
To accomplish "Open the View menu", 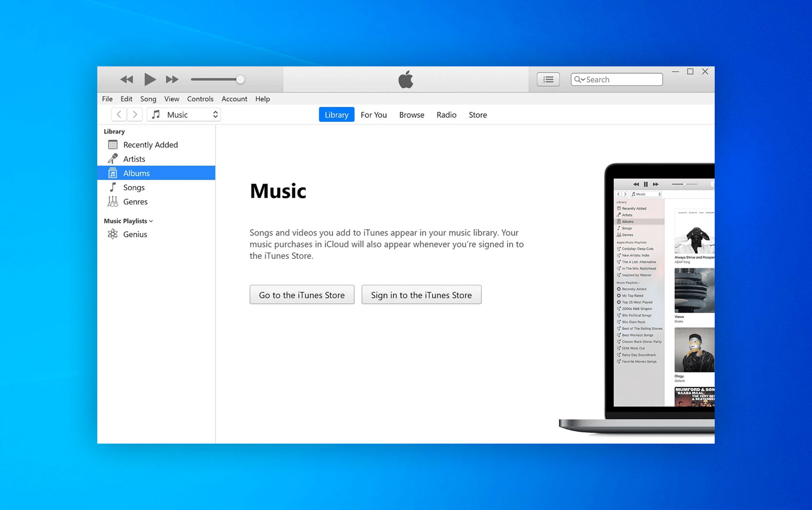I will tap(171, 99).
